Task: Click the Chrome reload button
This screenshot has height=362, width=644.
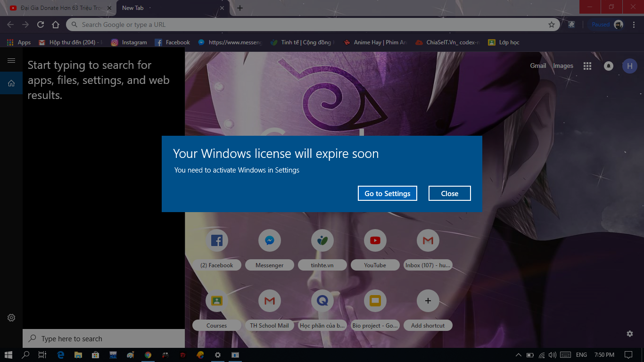Action: click(x=41, y=25)
